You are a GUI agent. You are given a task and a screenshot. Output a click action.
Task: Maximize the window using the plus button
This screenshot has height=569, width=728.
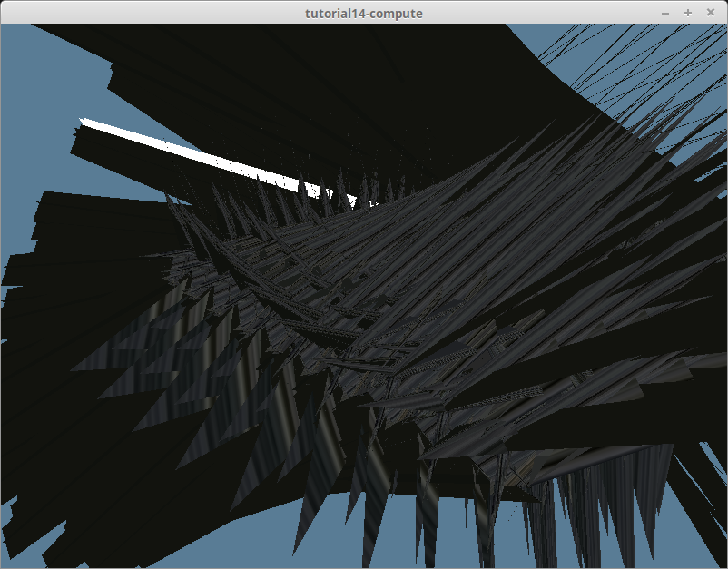tap(687, 13)
